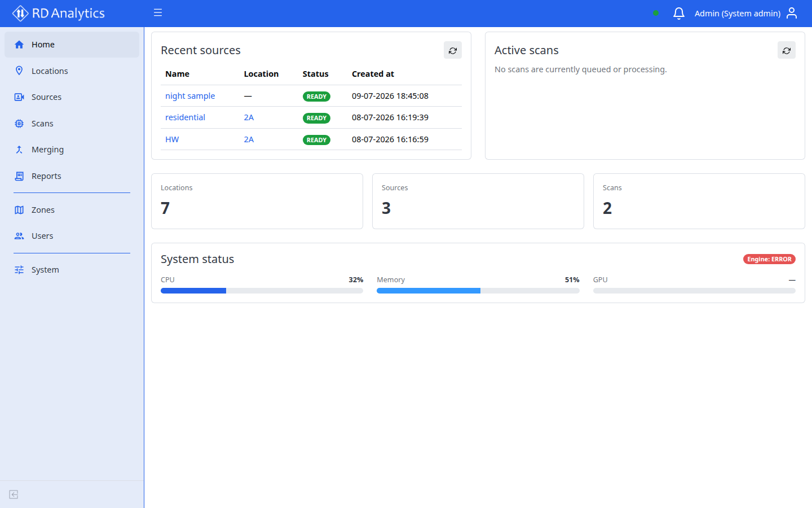Collapse the sidebar using bottom arrow icon
This screenshot has width=812, height=508.
point(14,494)
